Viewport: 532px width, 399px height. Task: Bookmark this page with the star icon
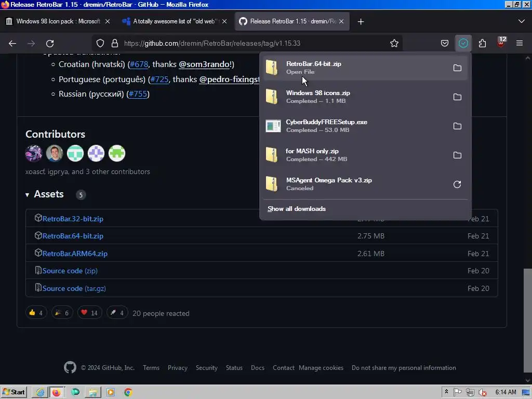pos(394,44)
